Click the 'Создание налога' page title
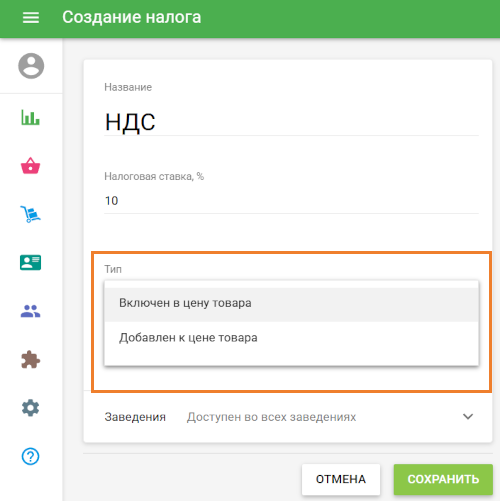This screenshot has height=501, width=500. point(132,17)
